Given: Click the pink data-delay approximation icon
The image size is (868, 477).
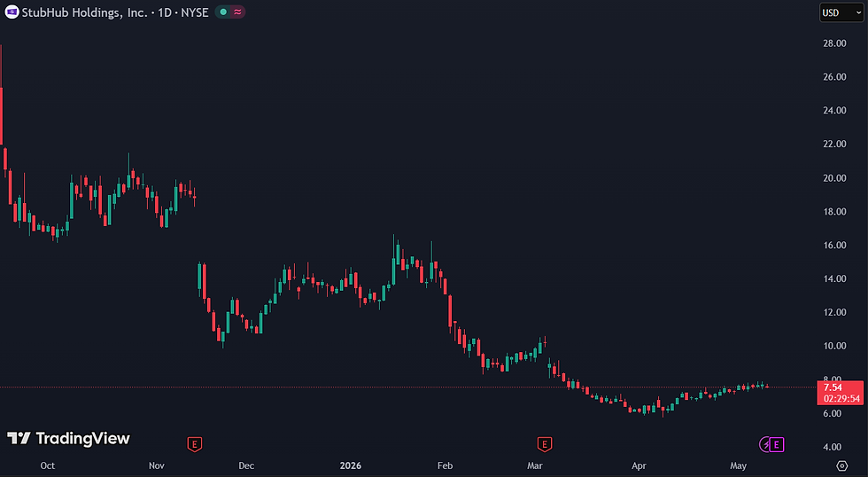Looking at the screenshot, I should pyautogui.click(x=237, y=12).
